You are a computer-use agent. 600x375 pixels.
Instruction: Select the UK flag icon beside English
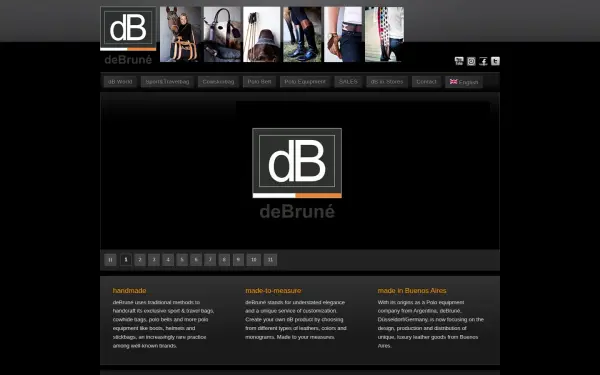coord(453,82)
